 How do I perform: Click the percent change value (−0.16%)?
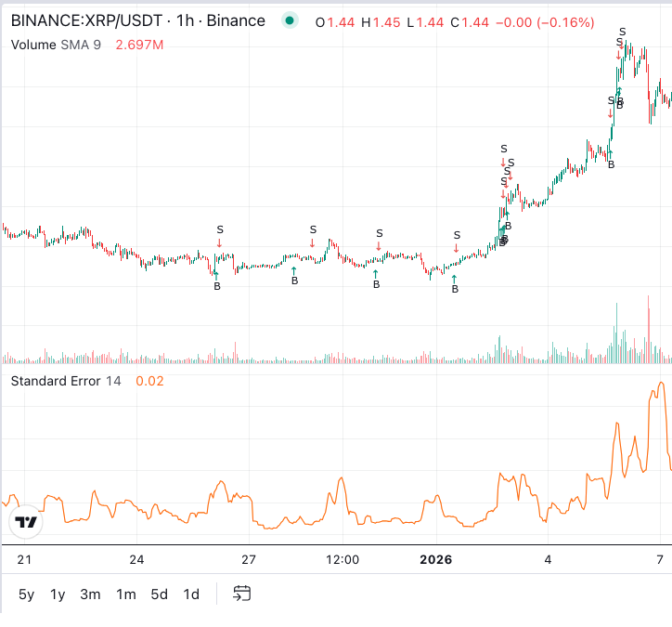565,22
